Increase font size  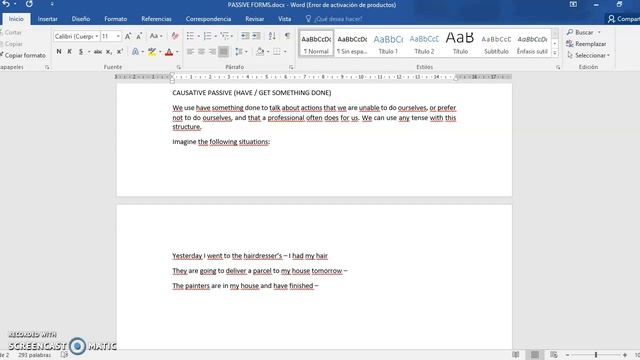coord(128,36)
